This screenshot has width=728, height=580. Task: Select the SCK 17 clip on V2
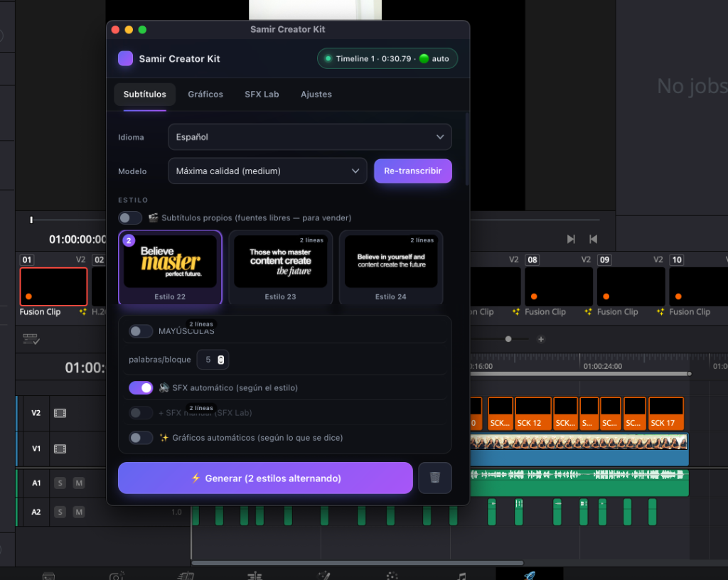point(665,414)
